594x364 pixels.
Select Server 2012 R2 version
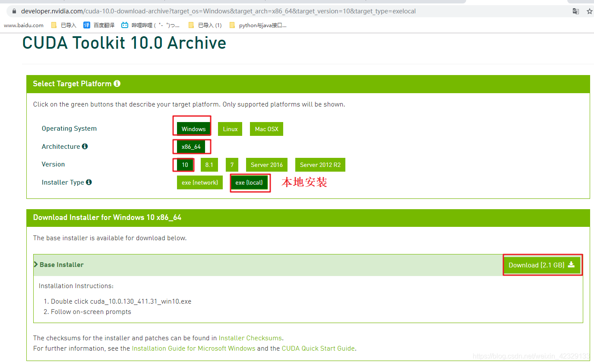pyautogui.click(x=320, y=165)
